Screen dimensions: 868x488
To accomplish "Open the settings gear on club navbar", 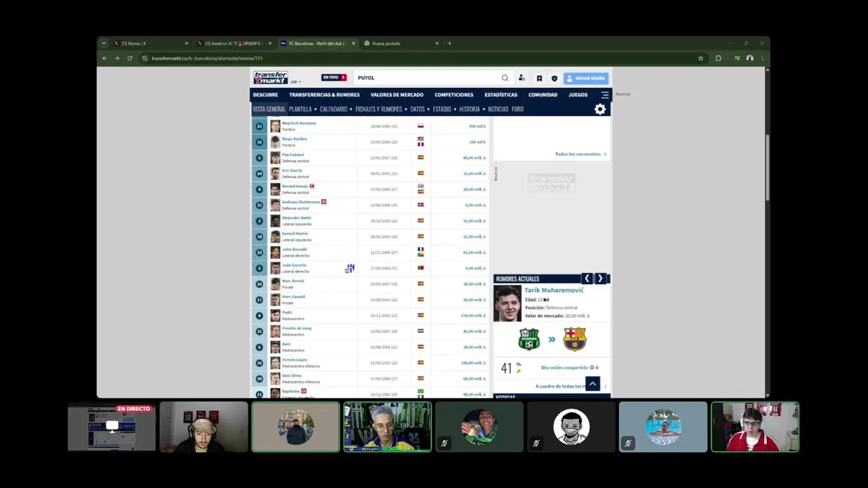I will click(x=600, y=109).
